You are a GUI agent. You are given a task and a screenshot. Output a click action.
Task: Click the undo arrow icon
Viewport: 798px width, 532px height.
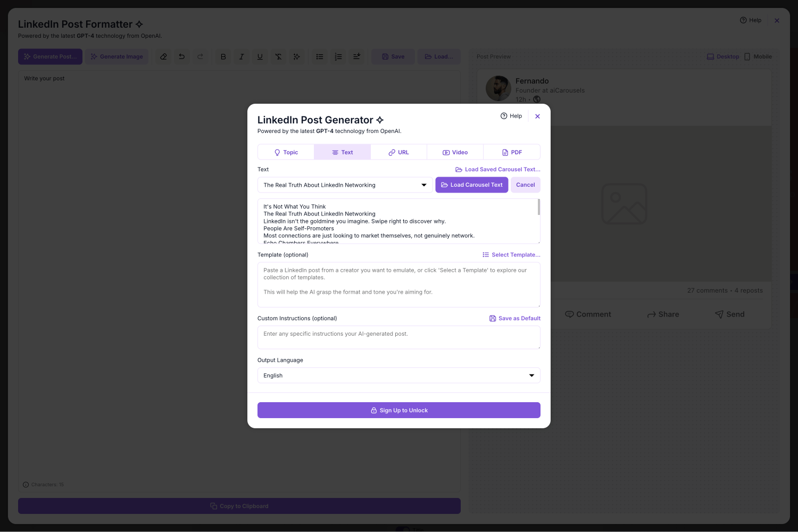182,56
